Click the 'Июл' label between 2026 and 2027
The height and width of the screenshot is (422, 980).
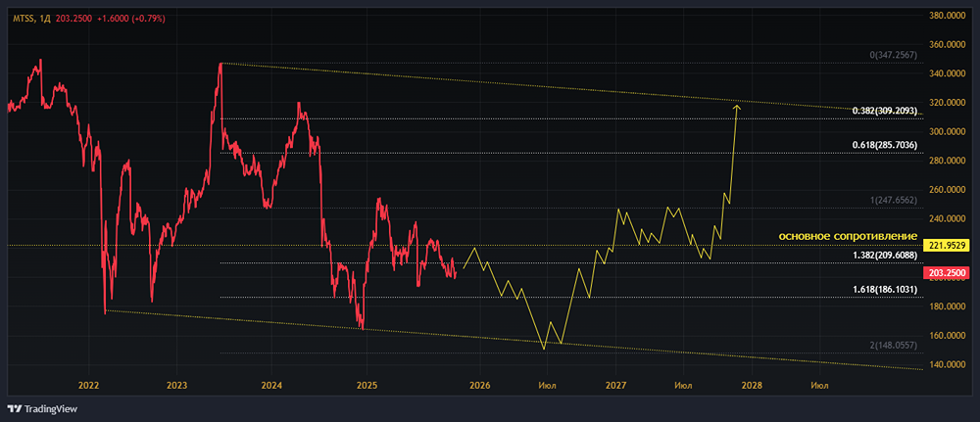[x=548, y=385]
